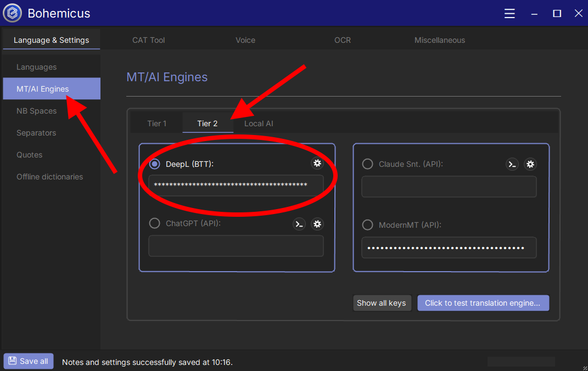Switch to the Local AI tab
This screenshot has height=371, width=588.
259,123
